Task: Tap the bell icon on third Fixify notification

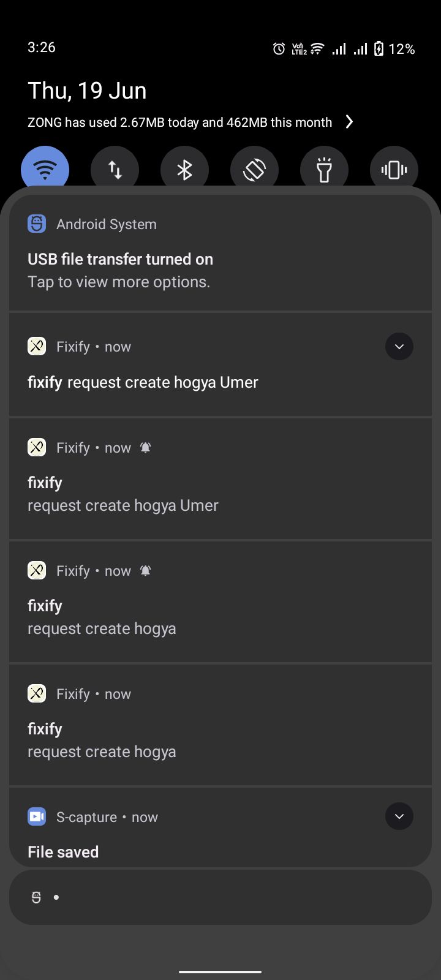Action: pyautogui.click(x=145, y=571)
